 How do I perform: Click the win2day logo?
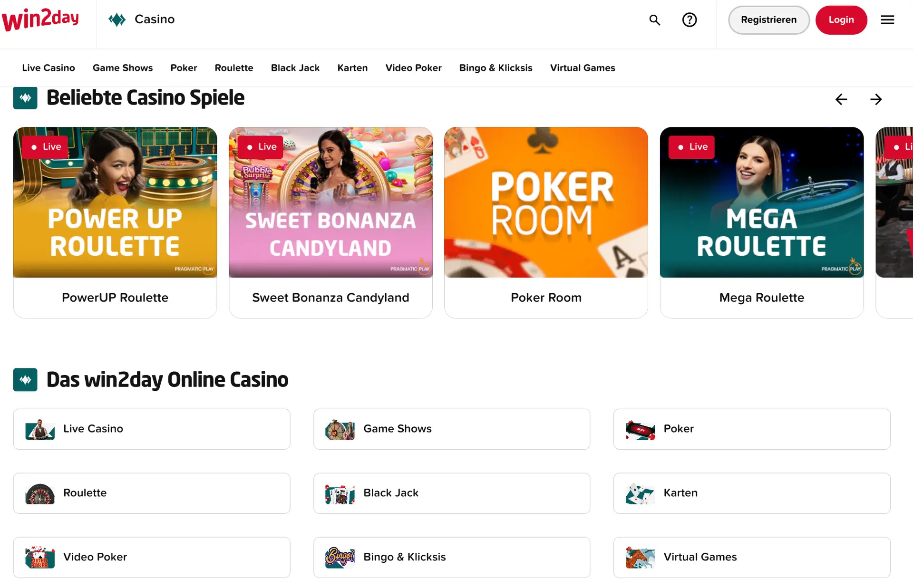pyautogui.click(x=40, y=19)
